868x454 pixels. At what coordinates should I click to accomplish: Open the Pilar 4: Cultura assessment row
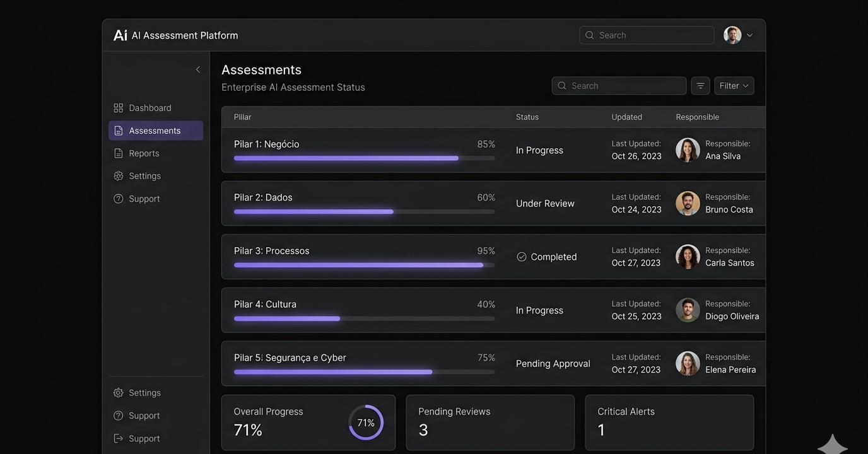265,305
